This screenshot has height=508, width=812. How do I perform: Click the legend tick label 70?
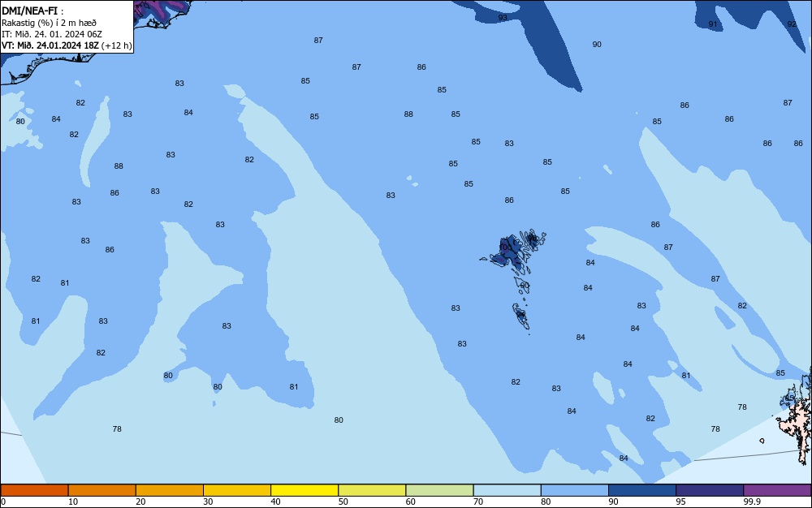tap(478, 502)
